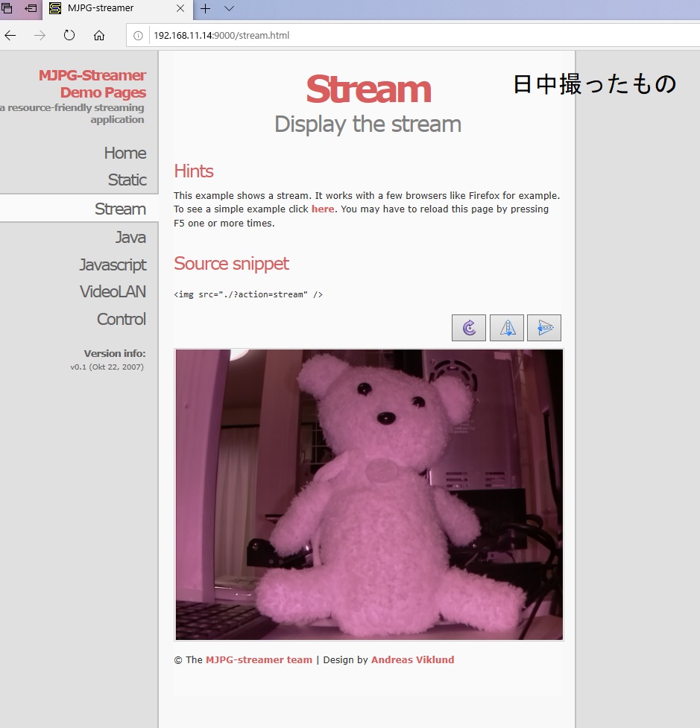Select the MJPG-streamer browser tab

(118, 8)
